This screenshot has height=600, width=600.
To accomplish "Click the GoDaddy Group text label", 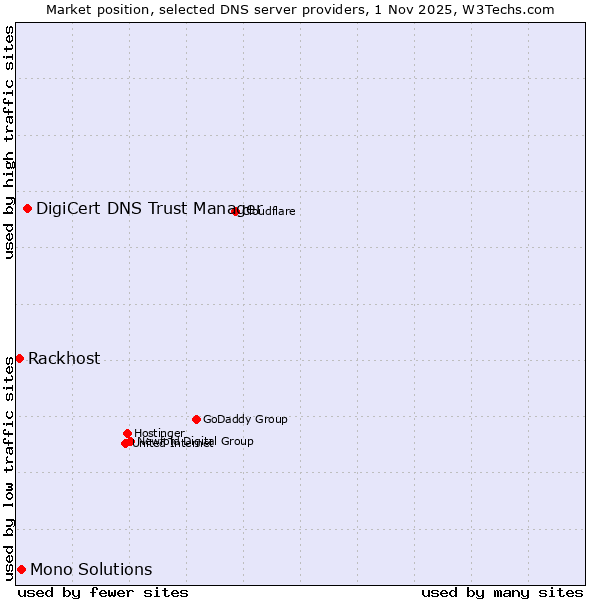I will pos(245,420).
